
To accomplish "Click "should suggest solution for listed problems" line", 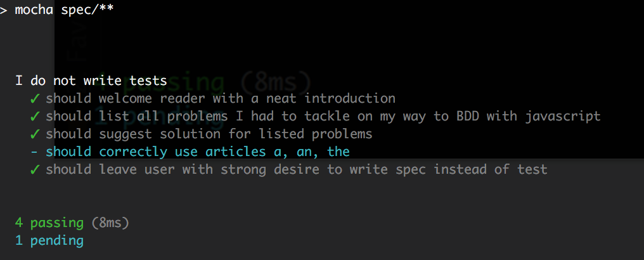I will tap(209, 134).
